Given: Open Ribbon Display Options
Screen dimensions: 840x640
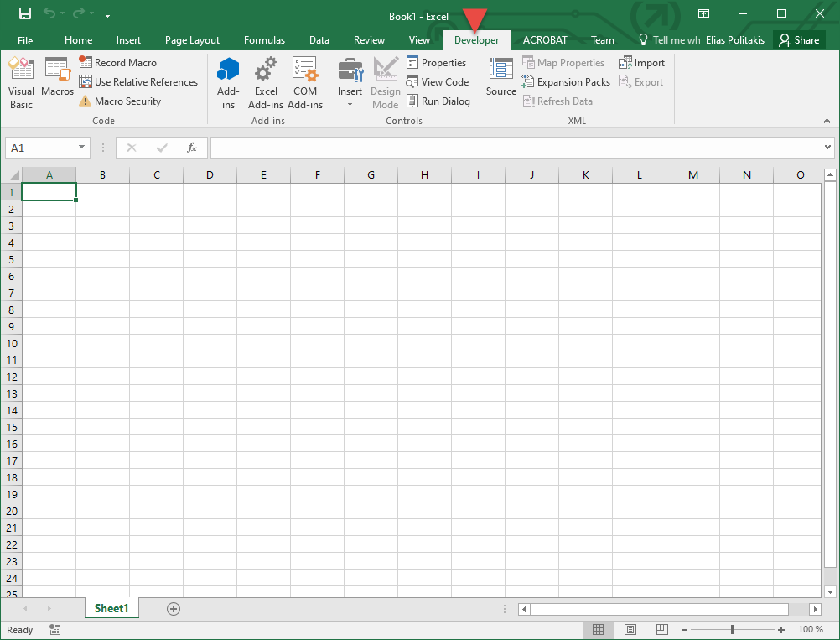Looking at the screenshot, I should click(703, 13).
